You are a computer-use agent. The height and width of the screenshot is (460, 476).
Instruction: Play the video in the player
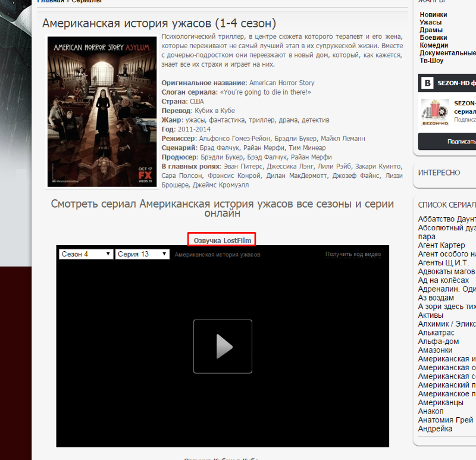[x=223, y=346]
